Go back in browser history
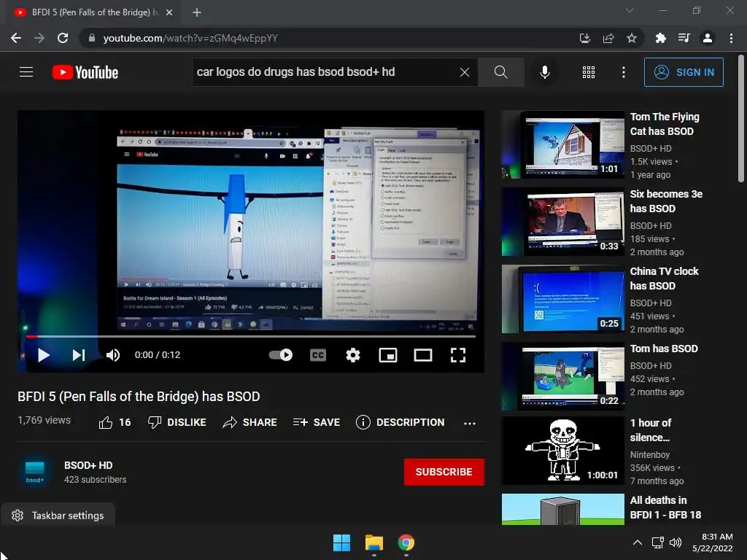747x560 pixels. (x=16, y=38)
